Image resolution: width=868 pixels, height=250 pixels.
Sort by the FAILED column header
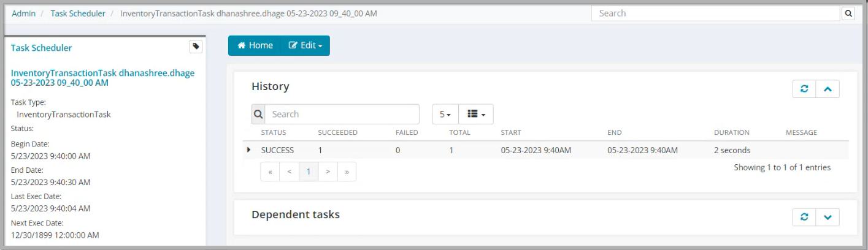click(x=407, y=132)
